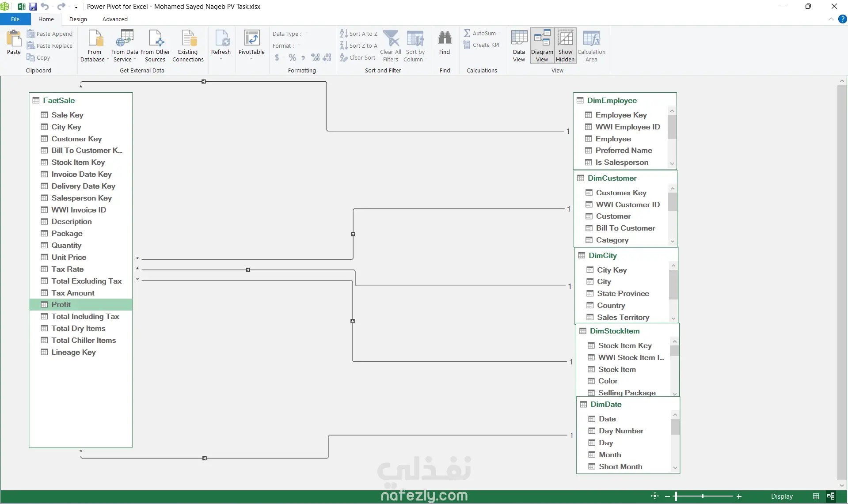Select DimStockItem table header
The image size is (848, 504).
[x=627, y=331]
